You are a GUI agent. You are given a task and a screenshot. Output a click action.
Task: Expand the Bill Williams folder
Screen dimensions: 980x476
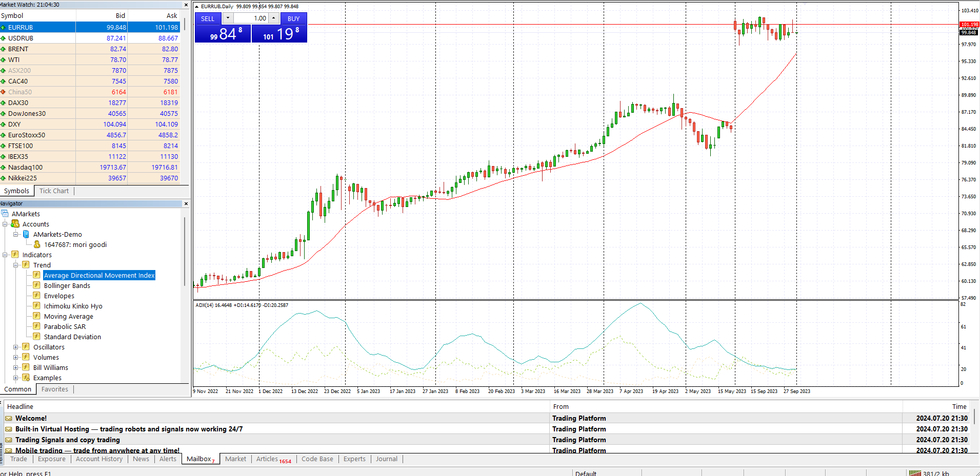tap(15, 367)
